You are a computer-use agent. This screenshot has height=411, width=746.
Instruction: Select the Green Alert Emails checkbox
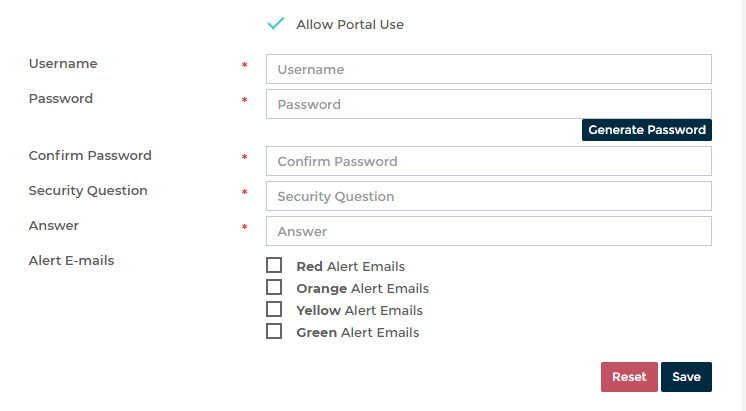point(274,332)
